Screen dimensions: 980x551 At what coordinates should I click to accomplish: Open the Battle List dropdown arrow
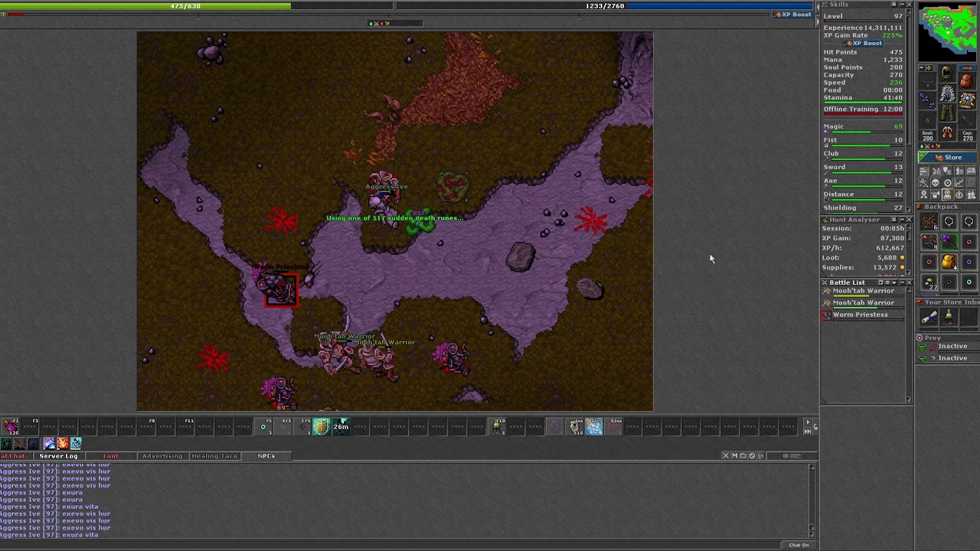[894, 282]
